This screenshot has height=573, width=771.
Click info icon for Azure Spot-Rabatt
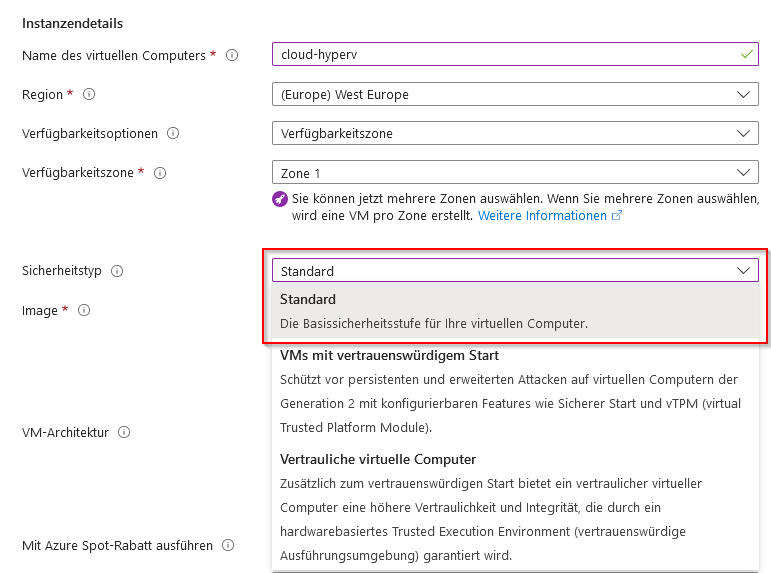[228, 545]
